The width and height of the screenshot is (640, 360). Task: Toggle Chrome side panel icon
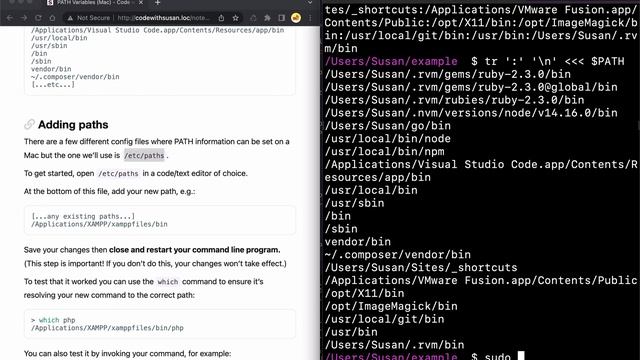[x=282, y=18]
